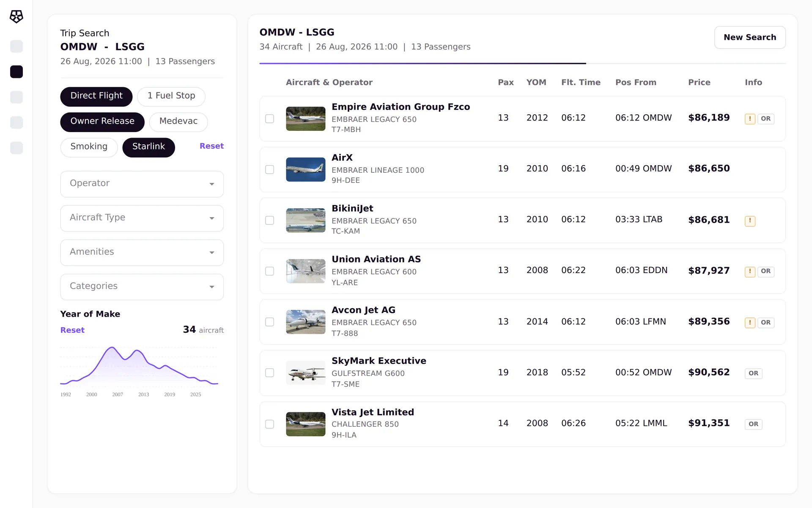The width and height of the screenshot is (812, 508).
Task: Toggle the 1 Fuel Stop filter
Action: pyautogui.click(x=171, y=97)
